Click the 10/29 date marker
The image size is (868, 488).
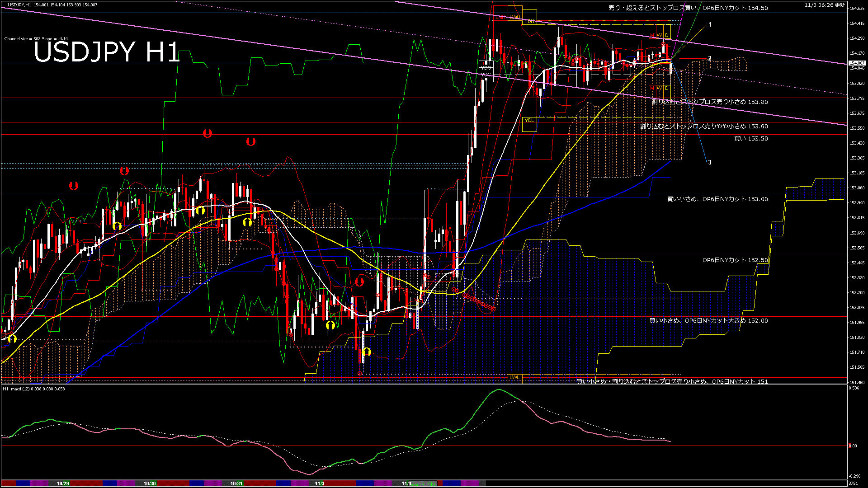coord(63,483)
